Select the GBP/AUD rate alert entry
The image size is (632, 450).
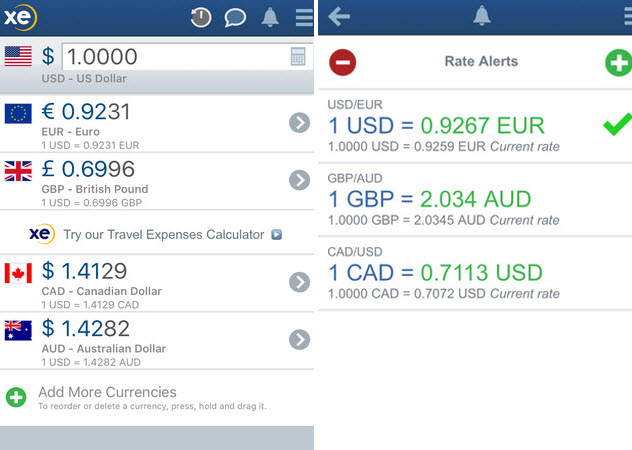475,200
